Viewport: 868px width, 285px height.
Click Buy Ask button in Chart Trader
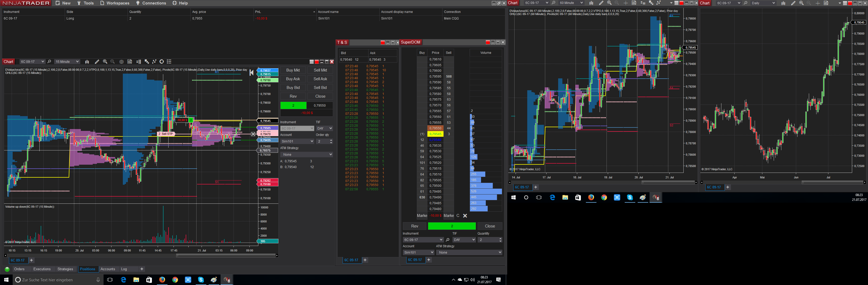click(x=293, y=79)
